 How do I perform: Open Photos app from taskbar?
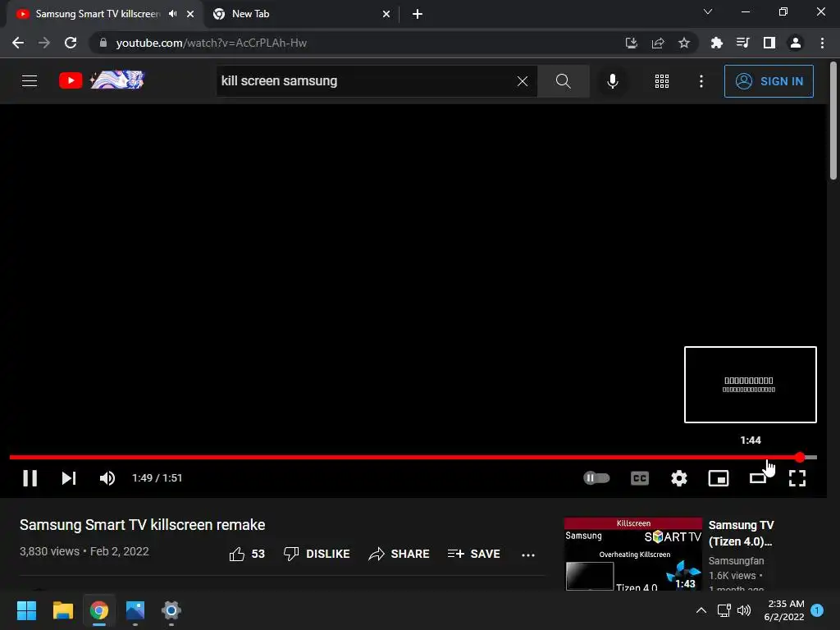pos(135,610)
